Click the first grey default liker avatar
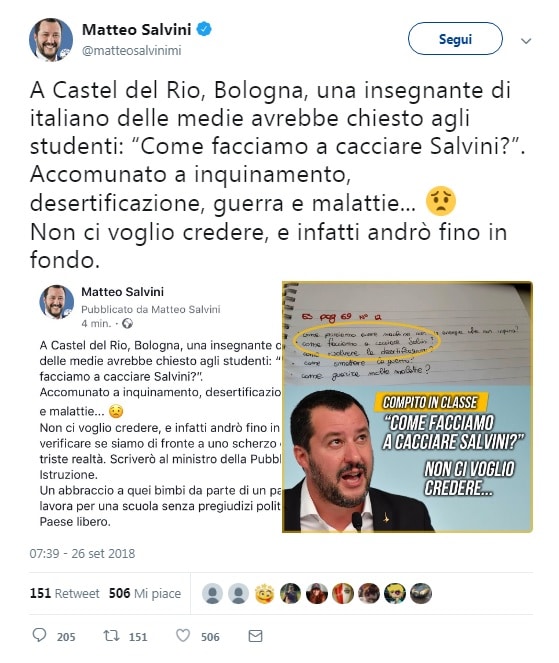This screenshot has height=663, width=559. point(213,593)
